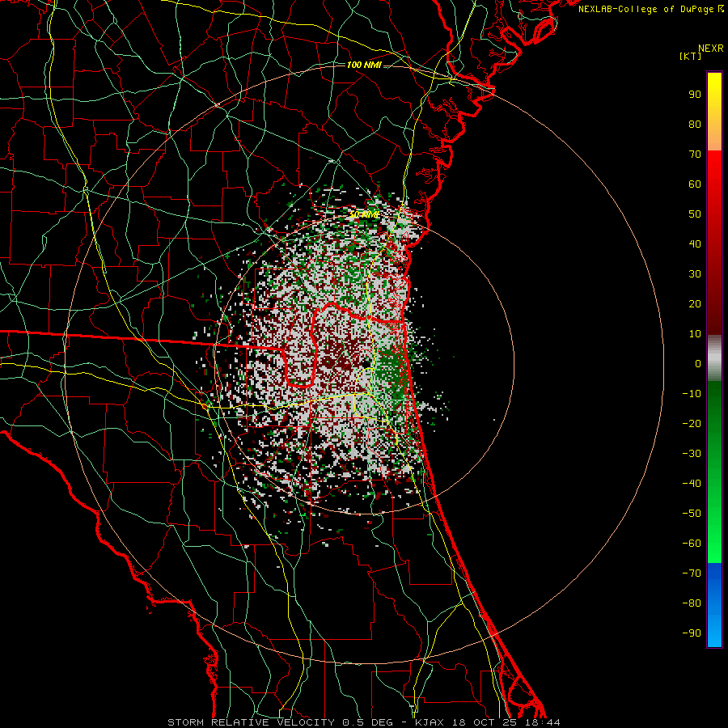The width and height of the screenshot is (728, 728).
Task: Click the 80 value on velocity scale
Action: (695, 124)
